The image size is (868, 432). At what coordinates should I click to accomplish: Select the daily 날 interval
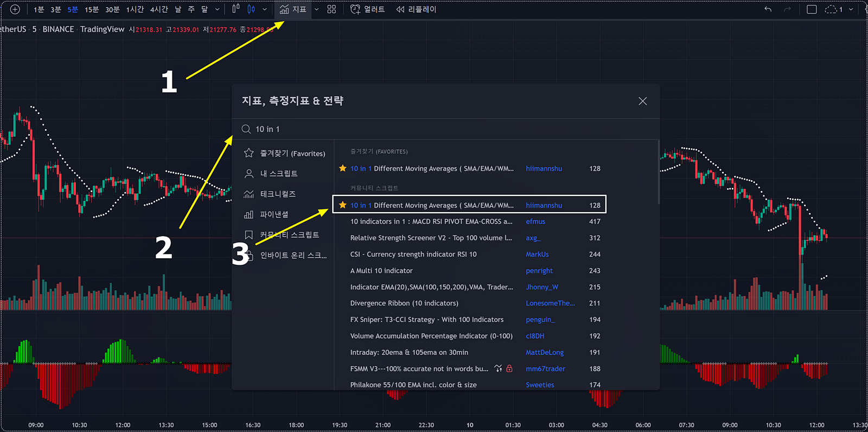pyautogui.click(x=178, y=9)
